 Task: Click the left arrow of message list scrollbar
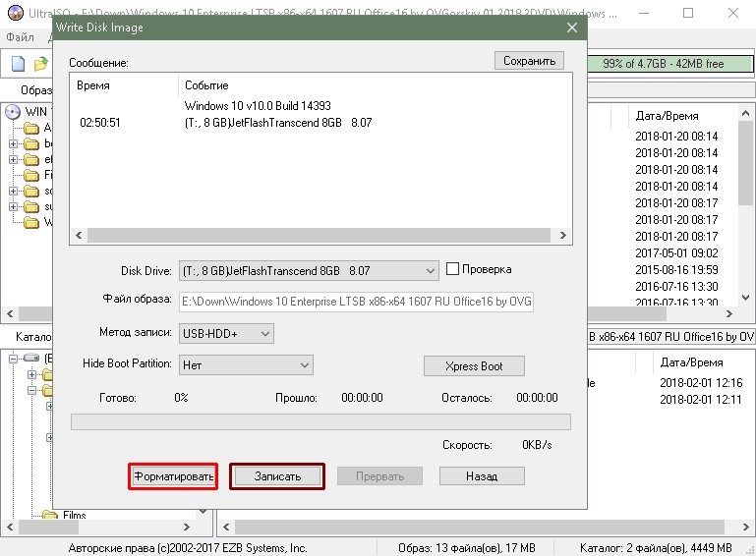click(x=79, y=236)
